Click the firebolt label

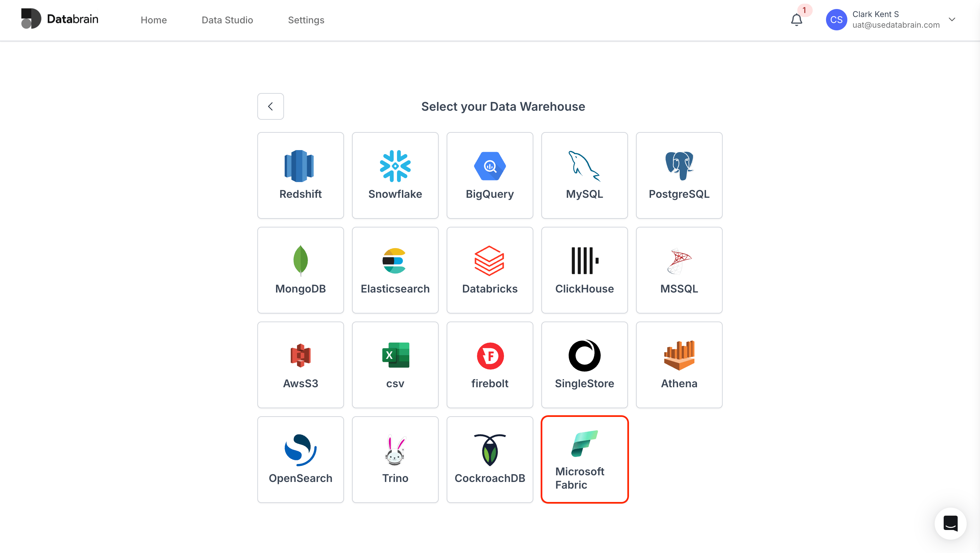(490, 384)
